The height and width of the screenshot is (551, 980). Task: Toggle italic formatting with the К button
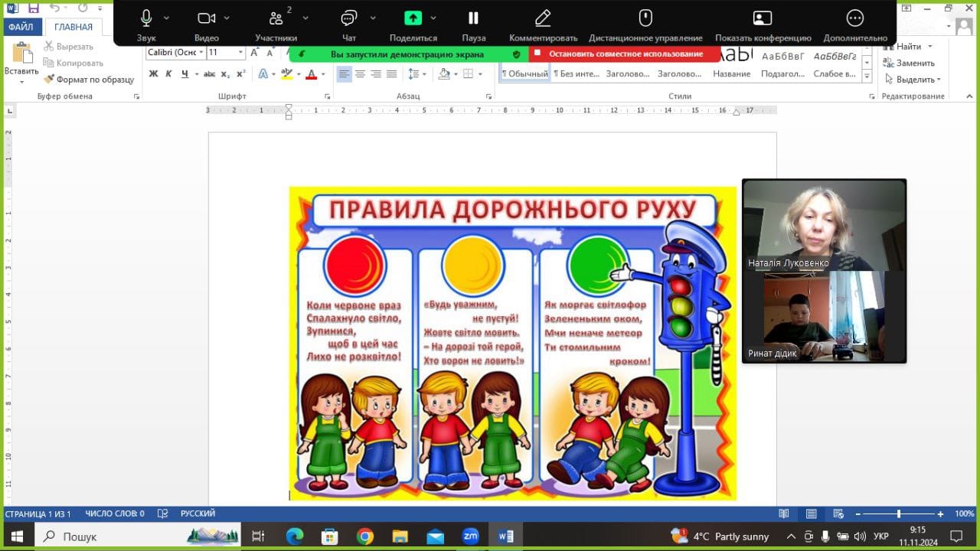click(168, 74)
